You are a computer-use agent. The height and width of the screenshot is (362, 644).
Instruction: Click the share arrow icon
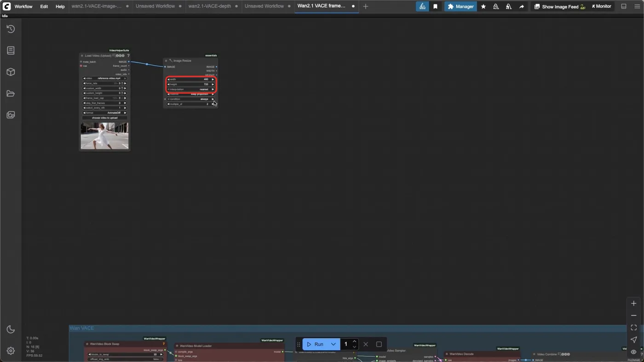(522, 6)
